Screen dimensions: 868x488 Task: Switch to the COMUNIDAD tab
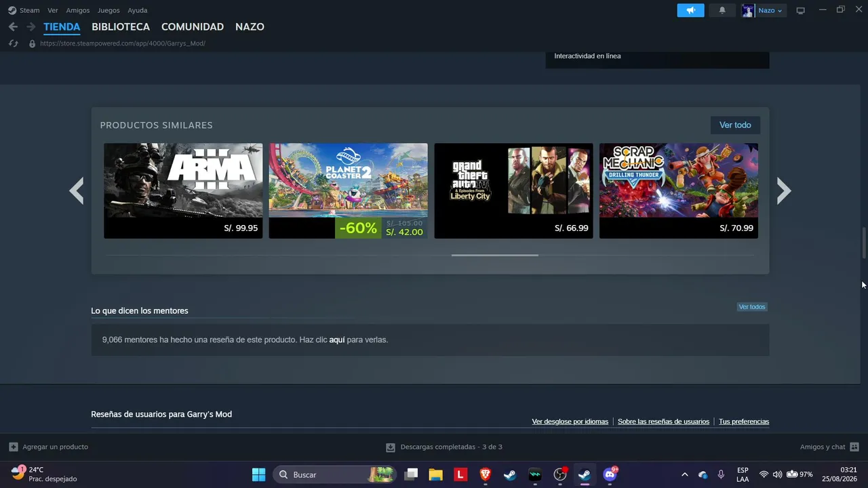click(193, 27)
